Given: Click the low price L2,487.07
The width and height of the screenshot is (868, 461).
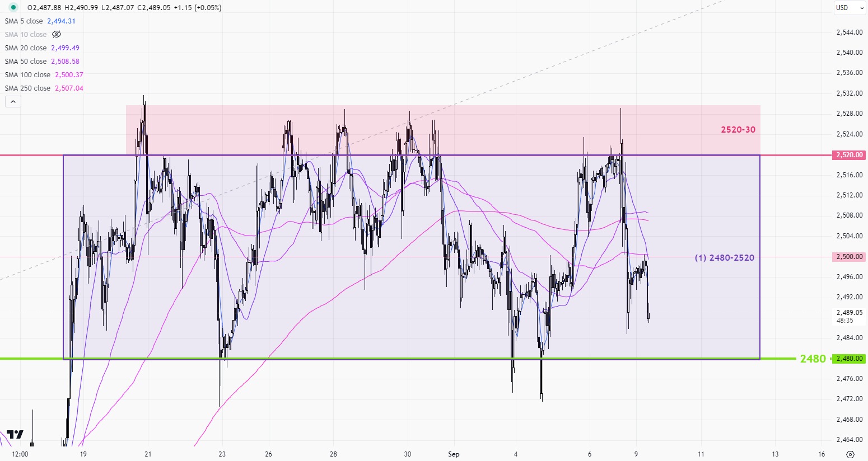Looking at the screenshot, I should click(118, 8).
